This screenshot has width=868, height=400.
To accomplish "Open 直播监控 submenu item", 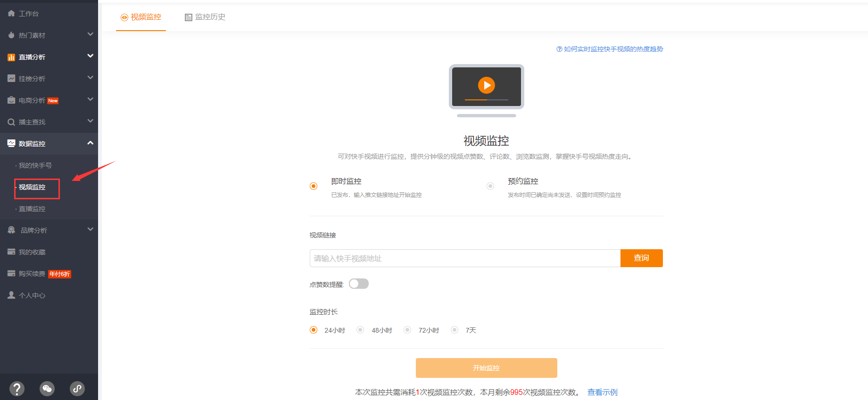I will pos(32,209).
